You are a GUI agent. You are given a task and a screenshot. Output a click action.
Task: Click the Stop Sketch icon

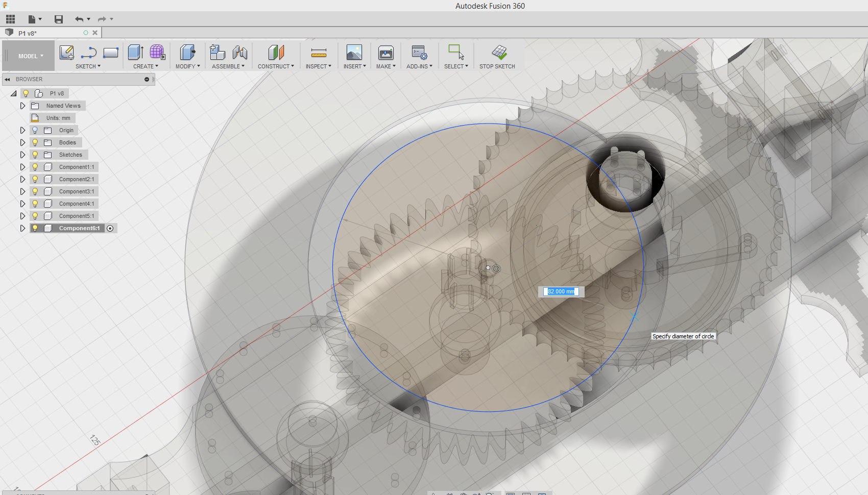(x=499, y=52)
